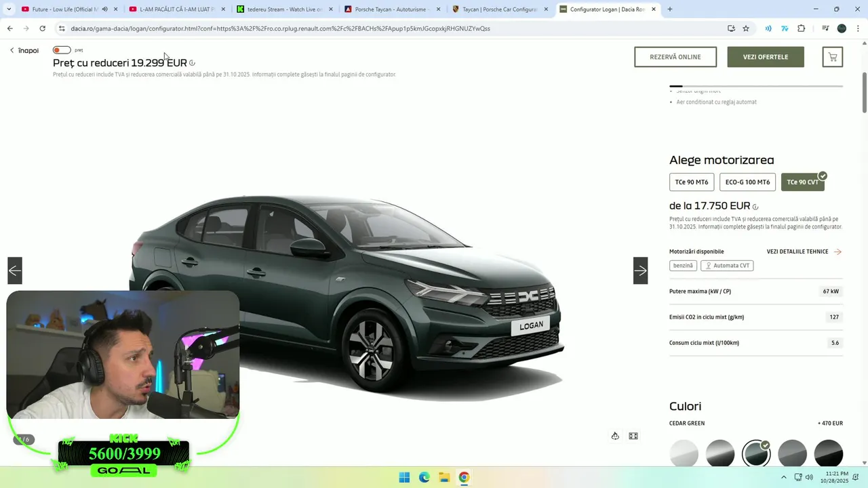868x488 pixels.
Task: Open Chrome tab search dropdown
Action: [9, 9]
